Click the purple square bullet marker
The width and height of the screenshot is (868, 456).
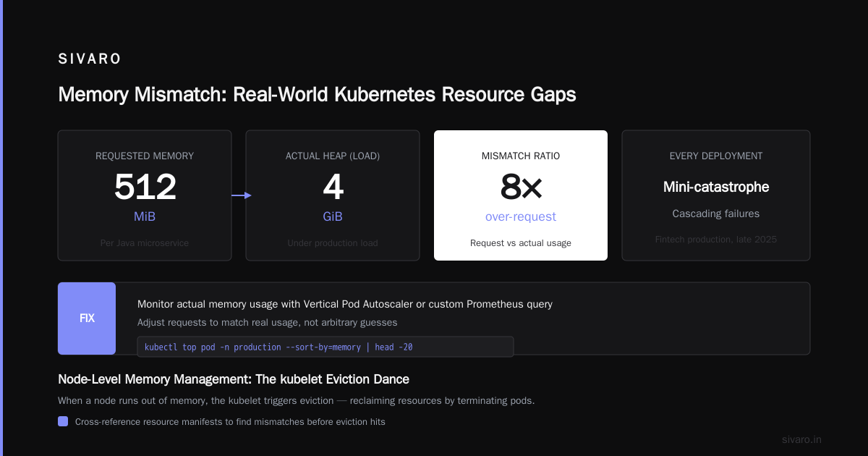[x=63, y=421]
